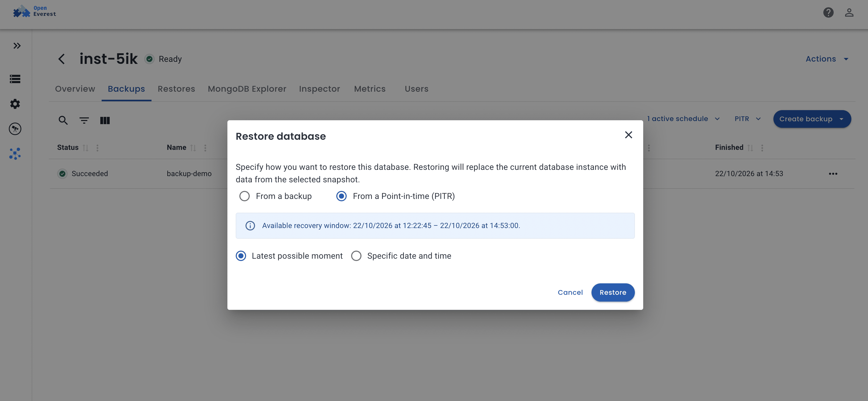
Task: Expand the sidebar with double chevron
Action: click(x=17, y=46)
